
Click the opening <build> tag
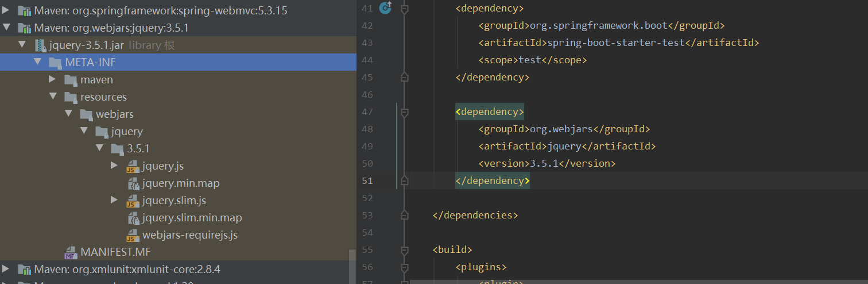(452, 250)
